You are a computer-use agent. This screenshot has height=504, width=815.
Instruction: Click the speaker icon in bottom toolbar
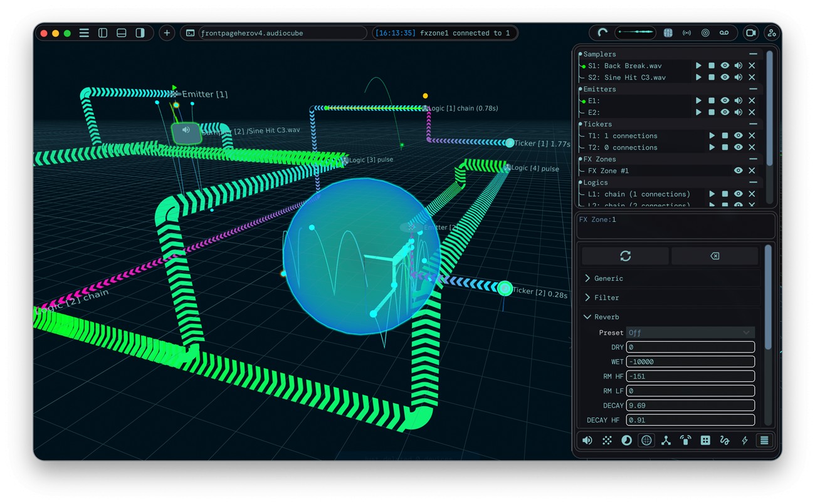[x=587, y=441]
